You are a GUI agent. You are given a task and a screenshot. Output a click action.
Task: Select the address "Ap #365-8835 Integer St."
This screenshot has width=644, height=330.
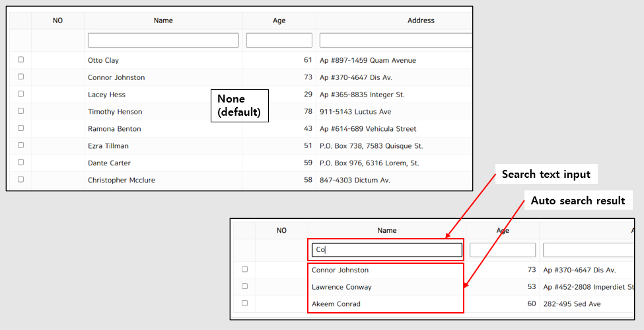point(362,95)
